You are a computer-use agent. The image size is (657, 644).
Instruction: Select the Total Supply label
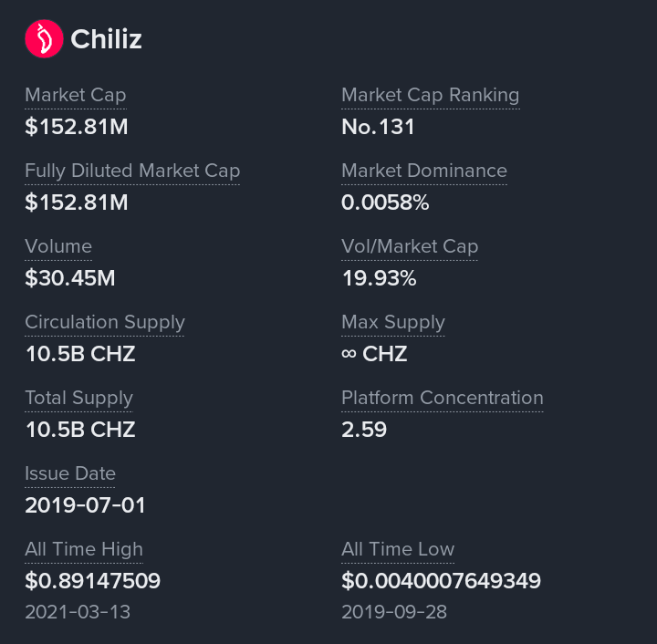click(78, 398)
